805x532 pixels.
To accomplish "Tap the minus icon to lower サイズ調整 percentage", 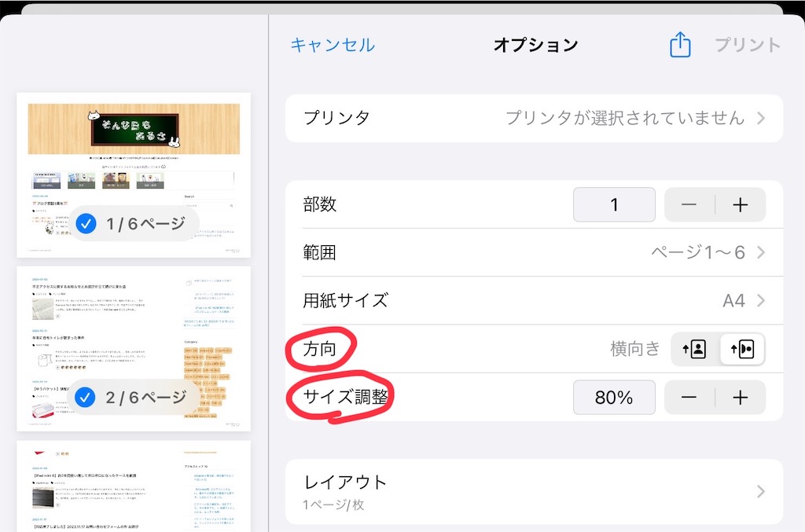I will 689,397.
